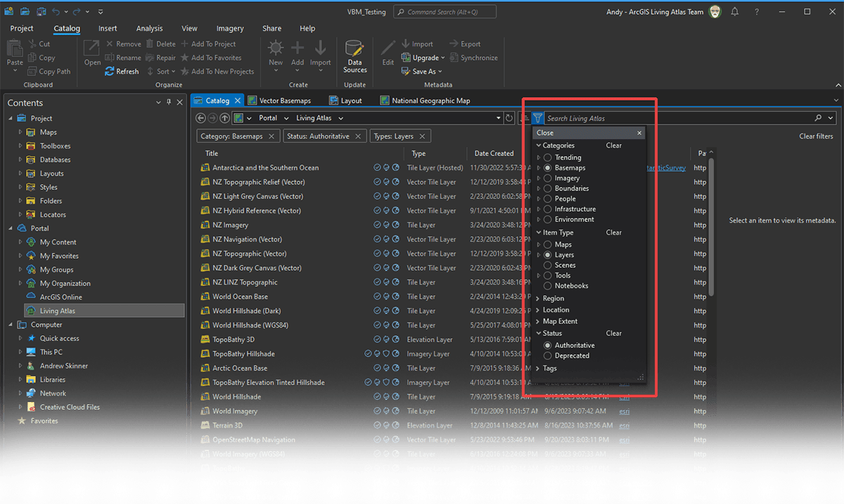Click the Paste icon in Clipboard group

click(15, 49)
